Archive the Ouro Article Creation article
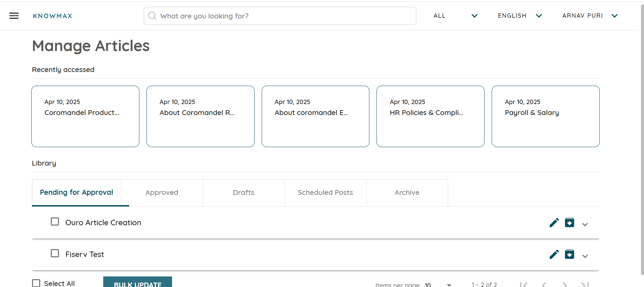The image size is (644, 287). coord(569,223)
